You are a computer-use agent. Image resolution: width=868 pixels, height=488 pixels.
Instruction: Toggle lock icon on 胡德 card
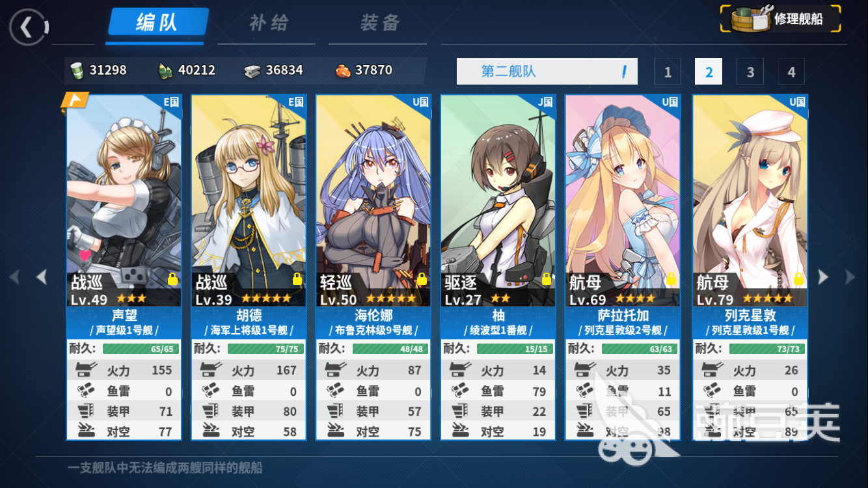point(297,279)
